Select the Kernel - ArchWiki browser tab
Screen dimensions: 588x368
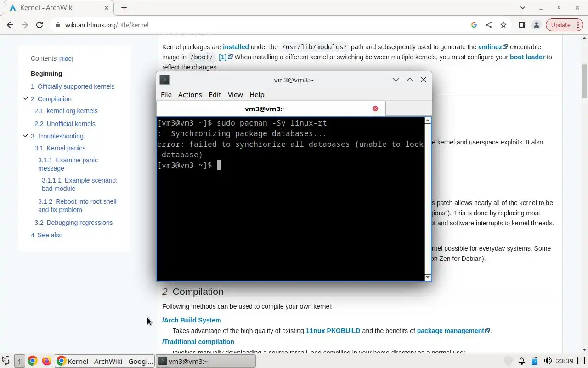[58, 8]
